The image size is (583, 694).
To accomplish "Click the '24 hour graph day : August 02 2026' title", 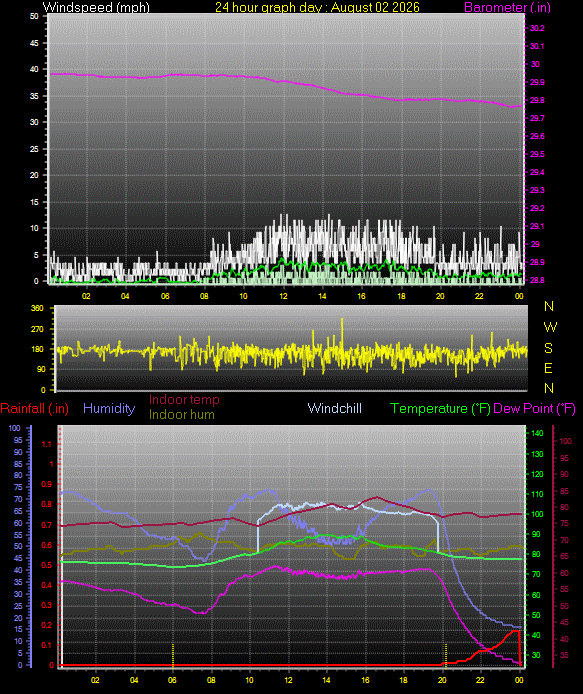I will tap(317, 7).
